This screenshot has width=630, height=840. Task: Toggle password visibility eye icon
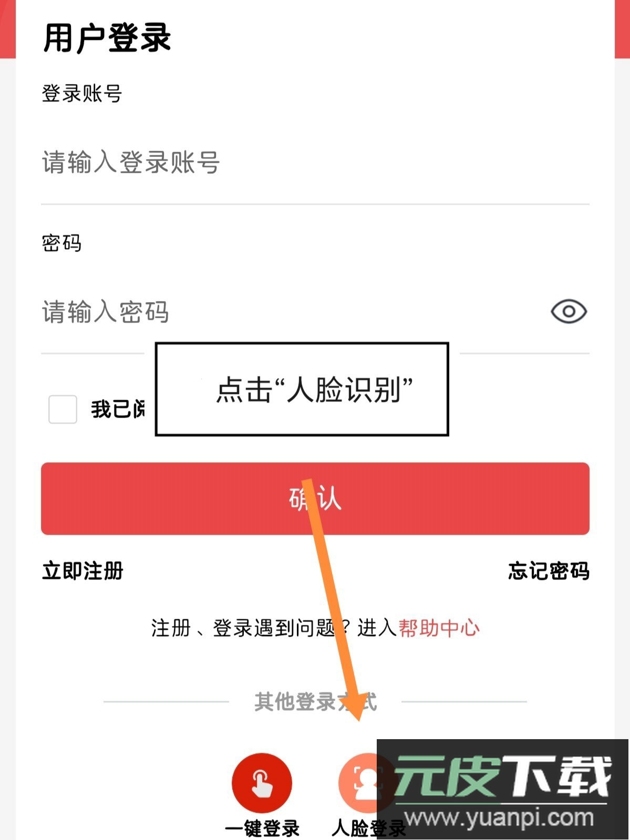click(x=569, y=312)
